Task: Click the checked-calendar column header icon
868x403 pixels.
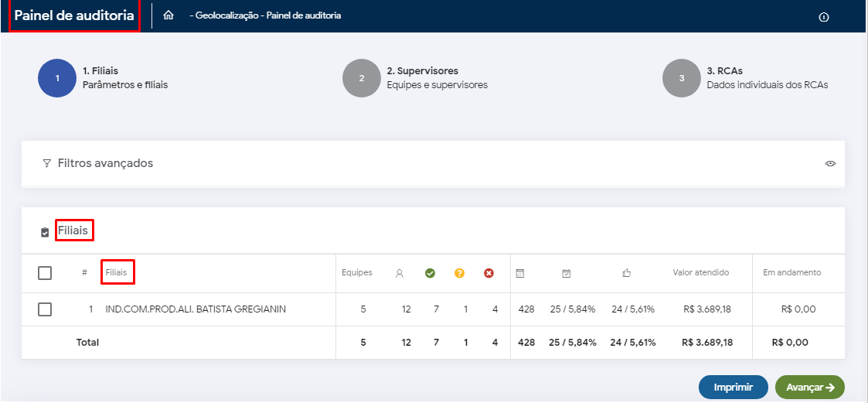Action: (567, 273)
